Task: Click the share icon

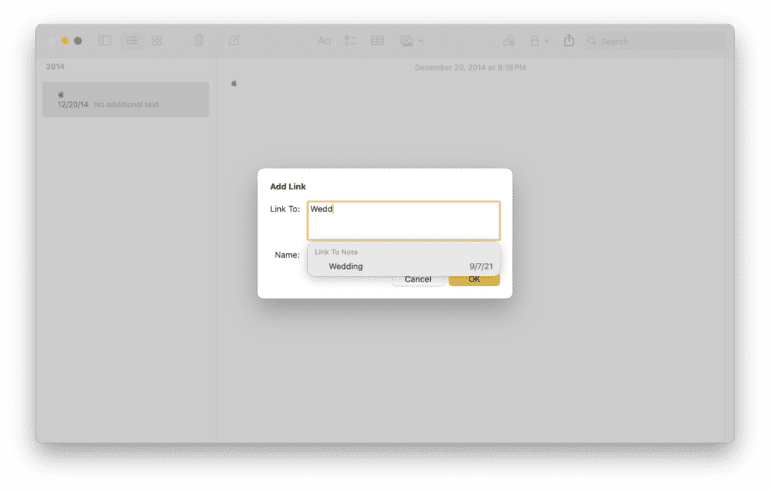Action: pos(569,40)
